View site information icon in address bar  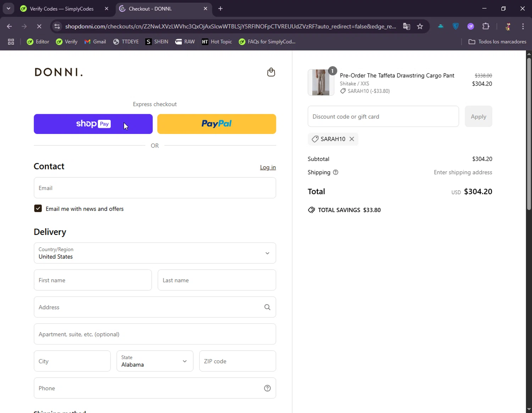[x=57, y=26]
